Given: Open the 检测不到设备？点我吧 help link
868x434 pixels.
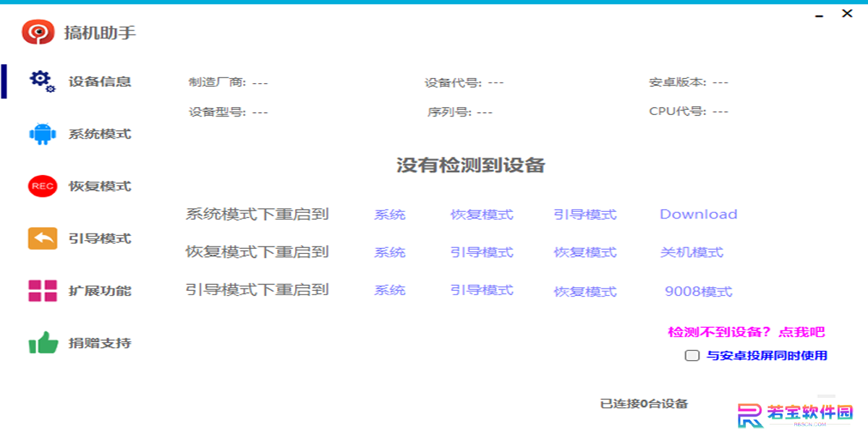Looking at the screenshot, I should (x=746, y=332).
